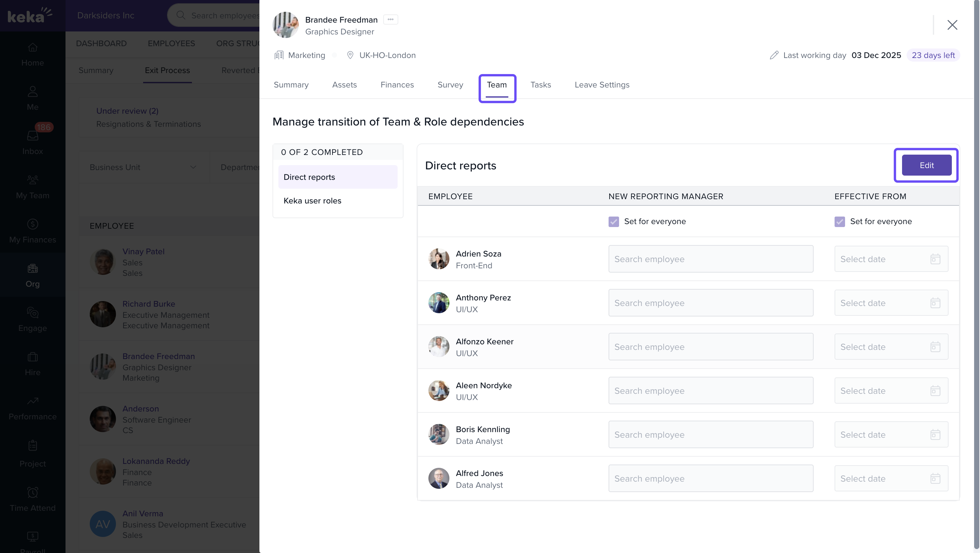This screenshot has width=980, height=553.
Task: Open the three-dots menu next to Brandee Freedman
Action: (x=390, y=19)
